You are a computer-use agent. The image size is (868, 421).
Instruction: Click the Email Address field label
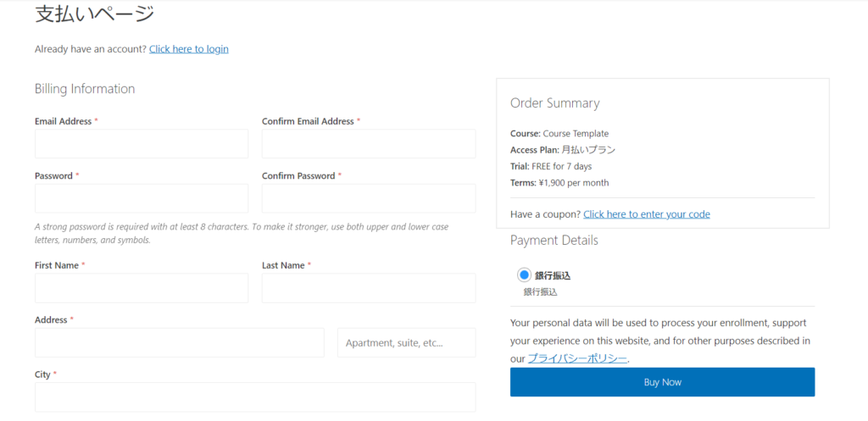click(63, 121)
